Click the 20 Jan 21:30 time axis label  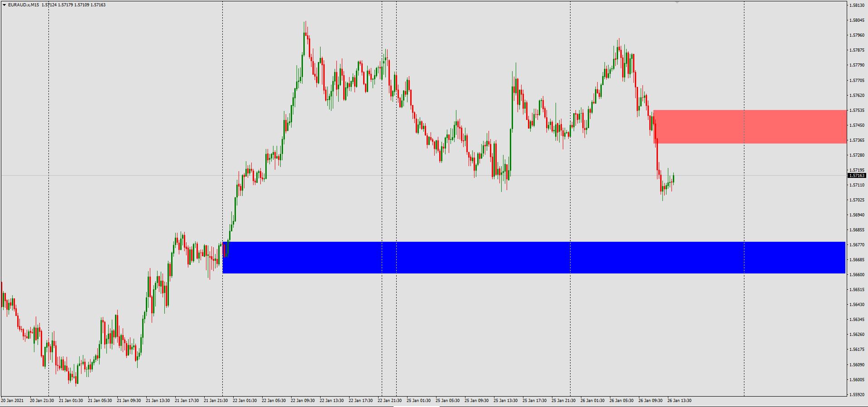point(42,401)
